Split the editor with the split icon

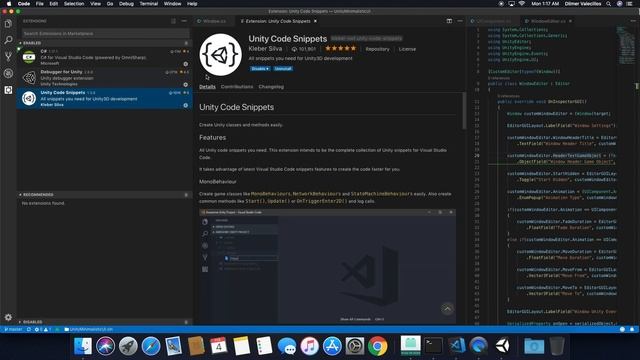[449, 21]
